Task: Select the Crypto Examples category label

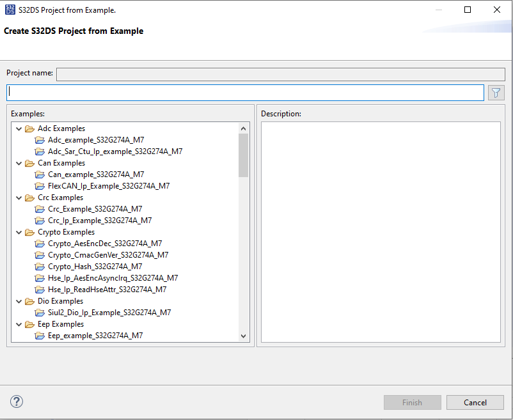Action: tap(66, 232)
